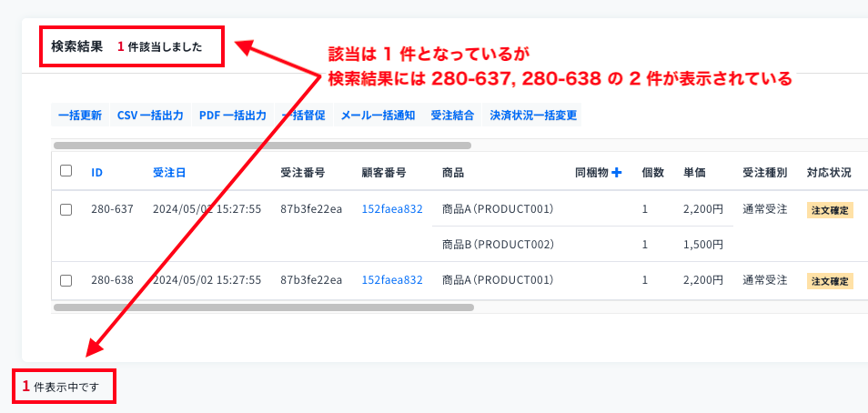Click 商品B（PRODUCT002） product cell
Image resolution: width=868 pixels, height=413 pixels.
[x=499, y=244]
